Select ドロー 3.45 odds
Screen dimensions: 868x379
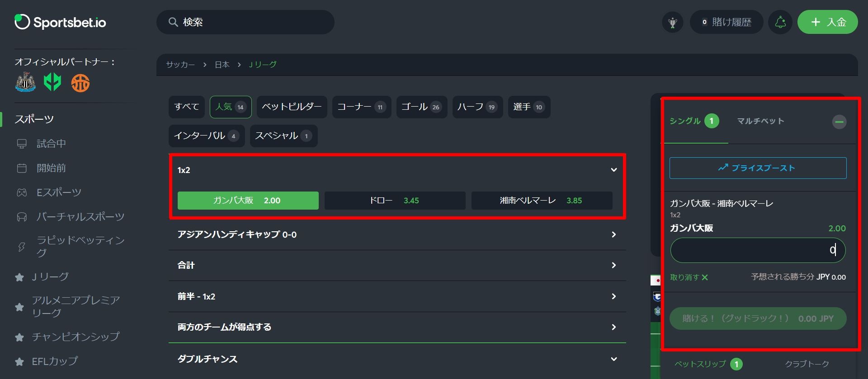click(395, 201)
